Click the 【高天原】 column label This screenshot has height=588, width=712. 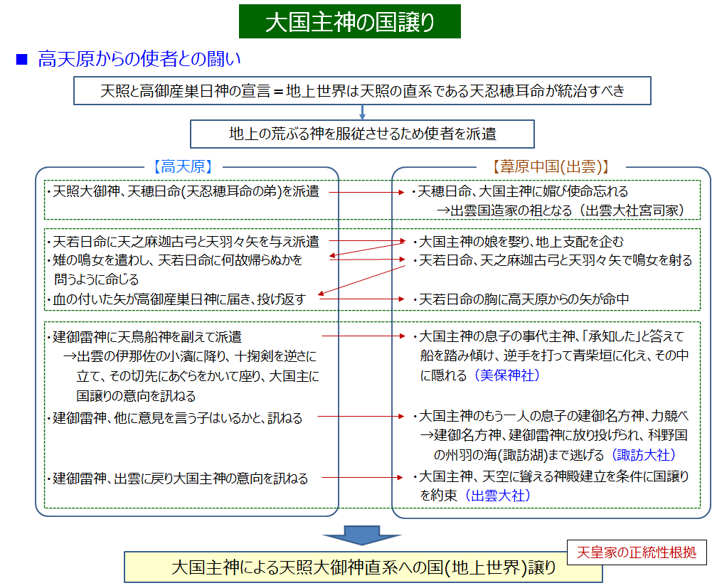click(x=184, y=167)
